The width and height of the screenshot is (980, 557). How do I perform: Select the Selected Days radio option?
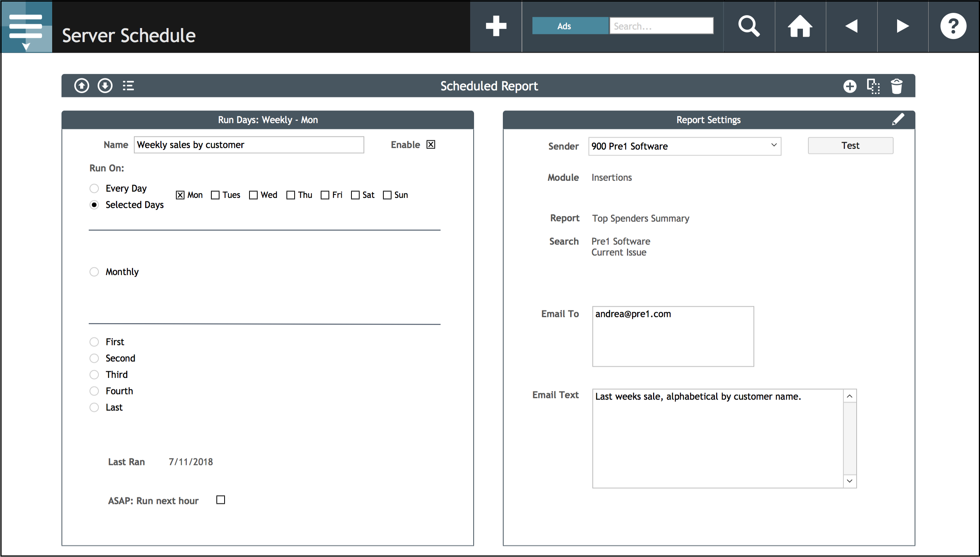[94, 205]
